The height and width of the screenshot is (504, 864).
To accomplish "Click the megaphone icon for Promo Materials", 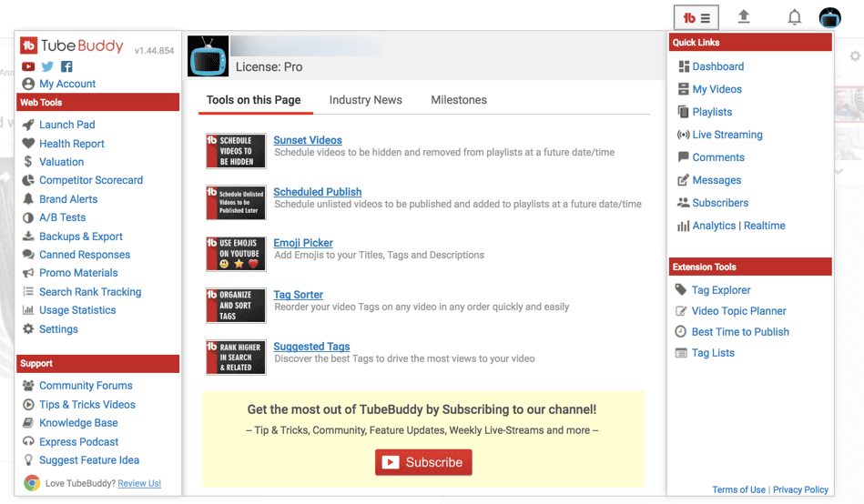I will tap(28, 273).
